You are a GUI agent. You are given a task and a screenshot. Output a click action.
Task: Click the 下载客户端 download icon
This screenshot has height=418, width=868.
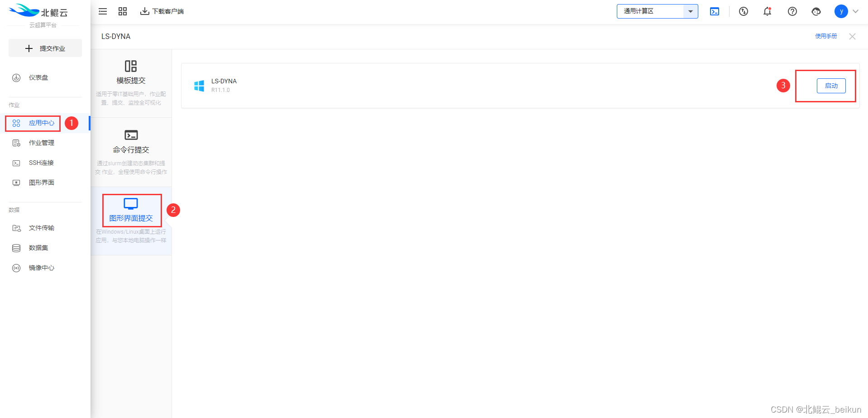pos(145,11)
